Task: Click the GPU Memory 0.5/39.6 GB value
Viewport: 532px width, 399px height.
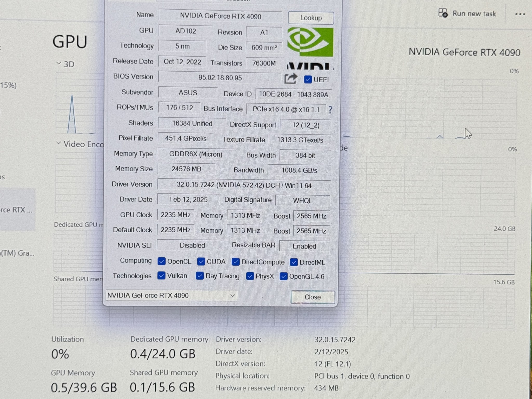Action: click(84, 388)
